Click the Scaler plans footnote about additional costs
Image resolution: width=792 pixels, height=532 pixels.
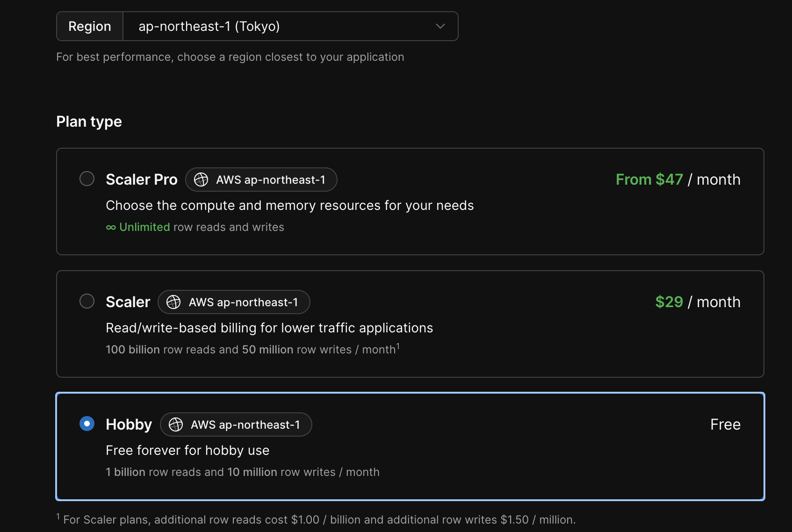(316, 519)
